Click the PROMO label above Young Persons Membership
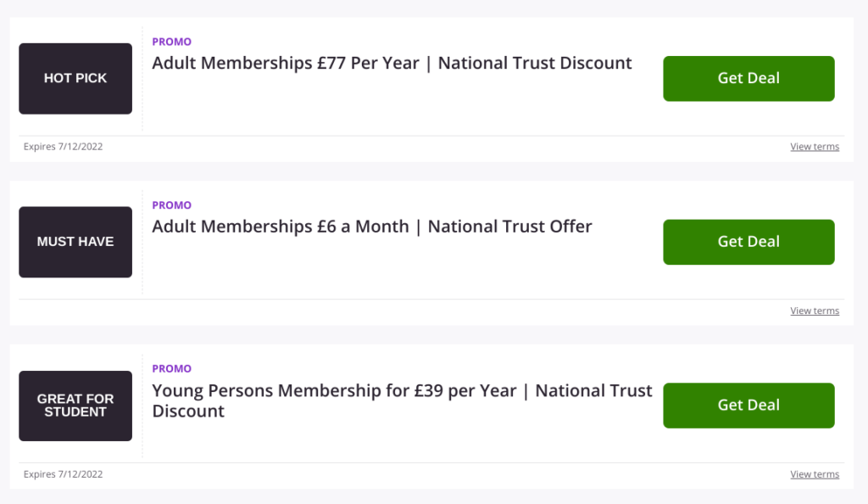This screenshot has width=868, height=504. click(x=171, y=369)
